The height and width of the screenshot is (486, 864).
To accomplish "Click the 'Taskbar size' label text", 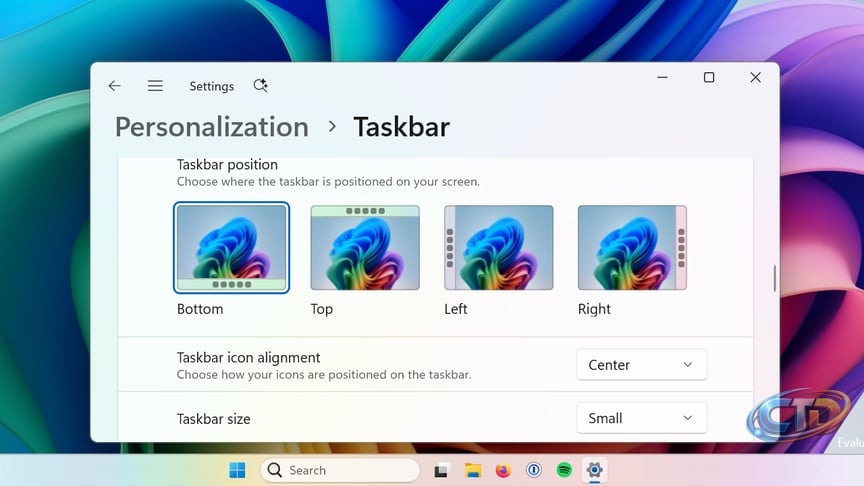I will tap(214, 419).
